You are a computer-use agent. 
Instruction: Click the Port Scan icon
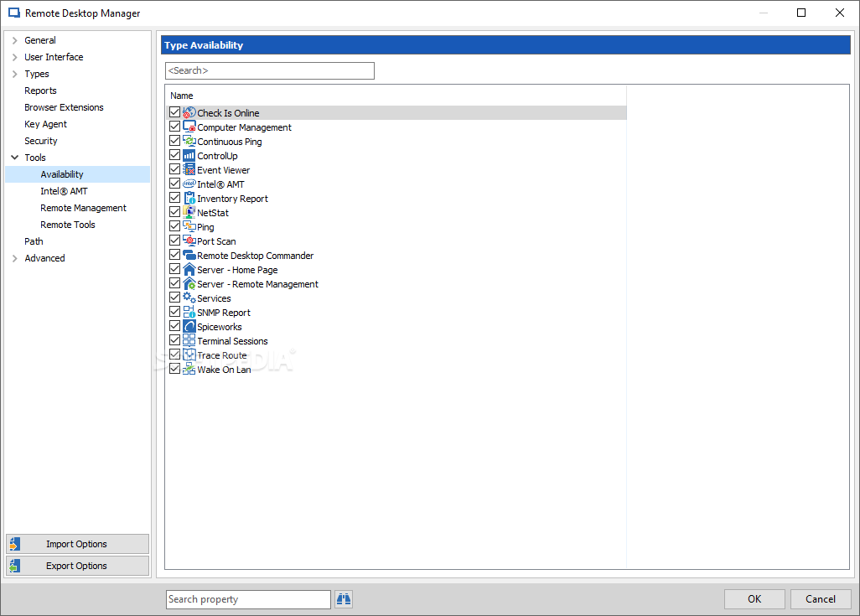pyautogui.click(x=189, y=241)
